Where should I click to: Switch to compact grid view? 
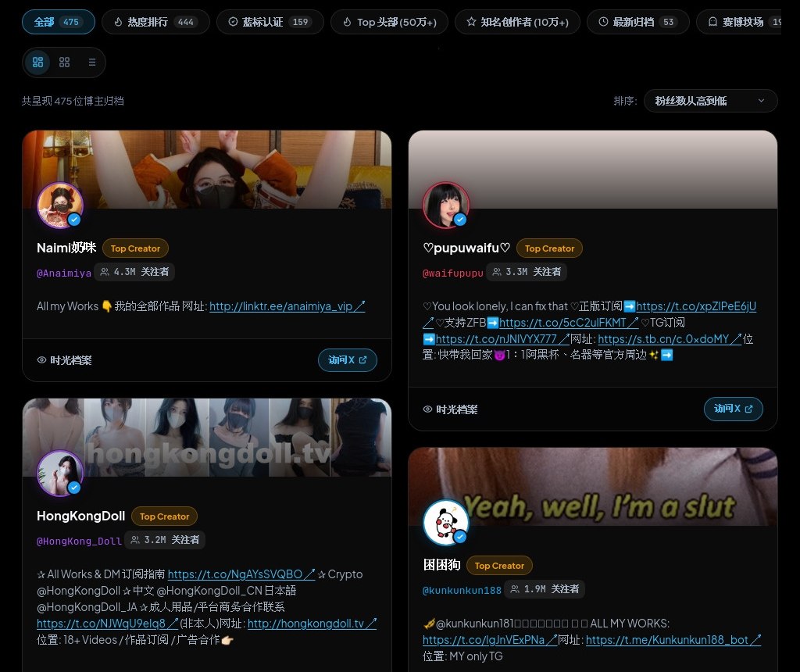tap(64, 63)
